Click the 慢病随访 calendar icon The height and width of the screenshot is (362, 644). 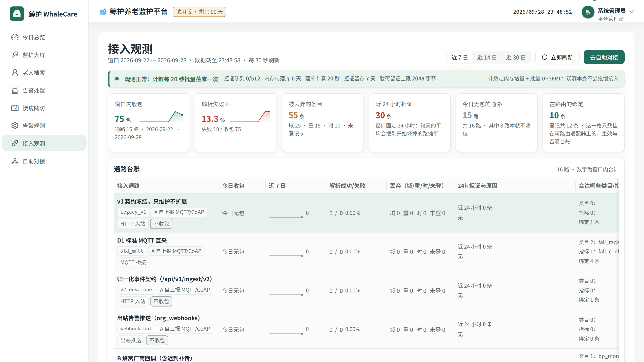tap(15, 108)
